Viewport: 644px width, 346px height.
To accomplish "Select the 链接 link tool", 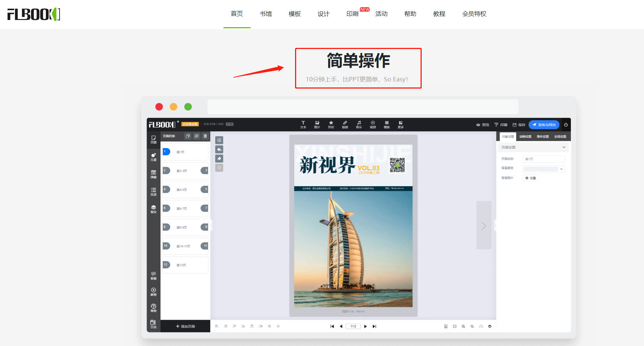I will (x=345, y=125).
